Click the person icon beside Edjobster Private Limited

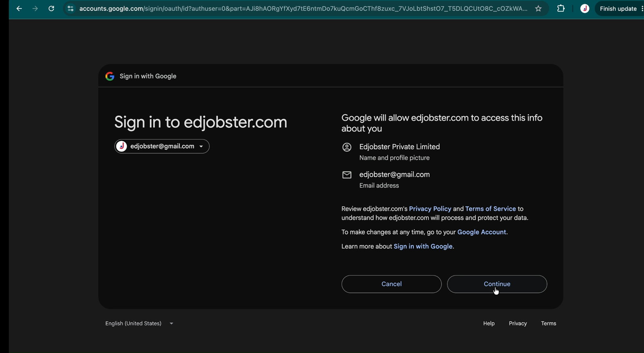347,147
